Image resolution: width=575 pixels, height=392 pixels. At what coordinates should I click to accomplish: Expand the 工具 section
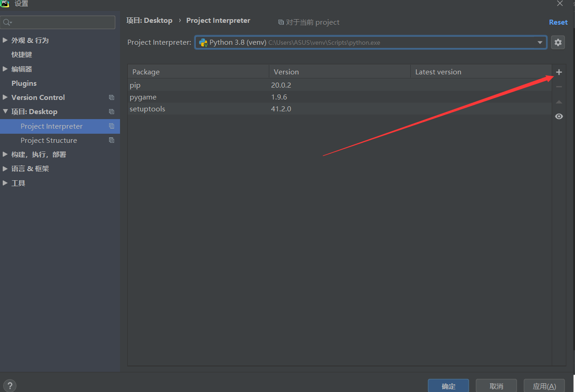(5, 183)
